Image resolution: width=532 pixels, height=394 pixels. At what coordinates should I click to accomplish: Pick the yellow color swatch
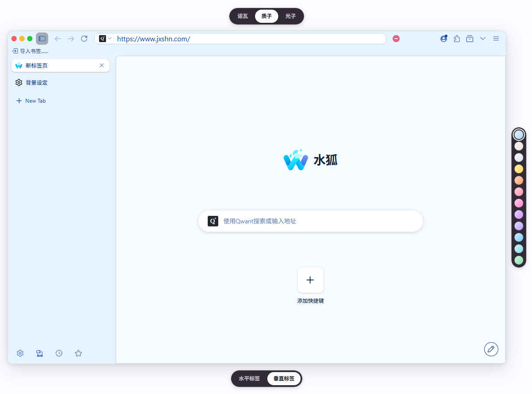click(x=519, y=169)
